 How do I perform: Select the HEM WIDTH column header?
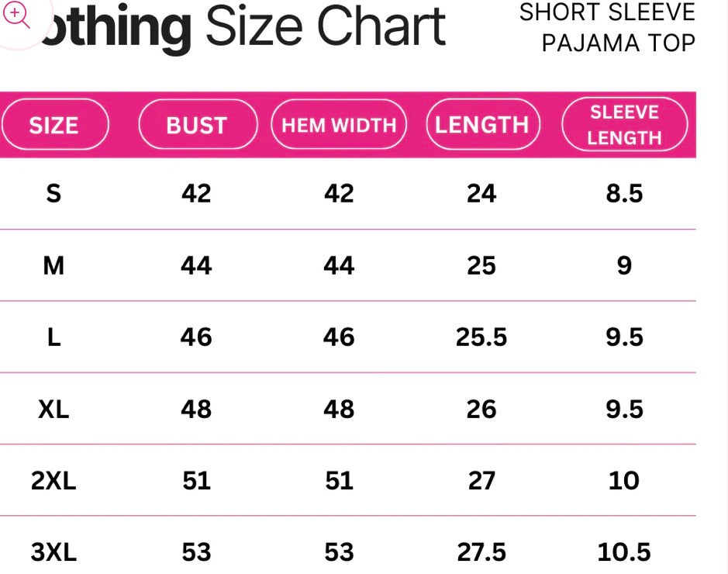pyautogui.click(x=339, y=125)
